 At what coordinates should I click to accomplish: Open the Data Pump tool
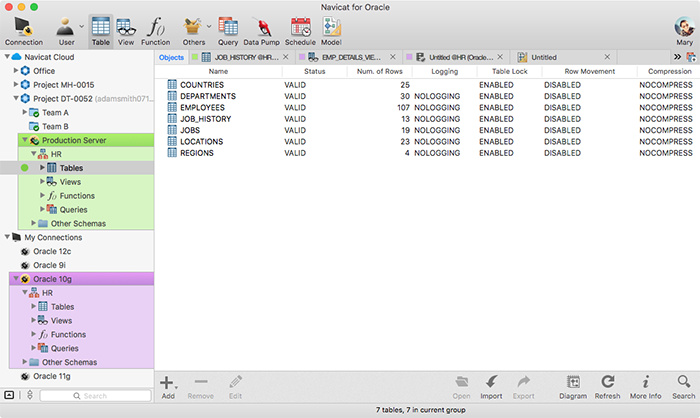261,31
